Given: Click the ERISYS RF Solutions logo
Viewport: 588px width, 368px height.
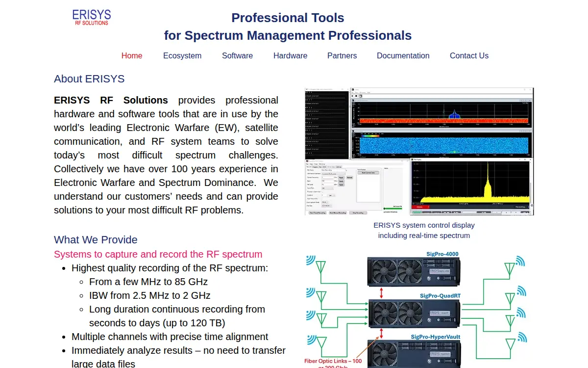Looking at the screenshot, I should click(92, 17).
